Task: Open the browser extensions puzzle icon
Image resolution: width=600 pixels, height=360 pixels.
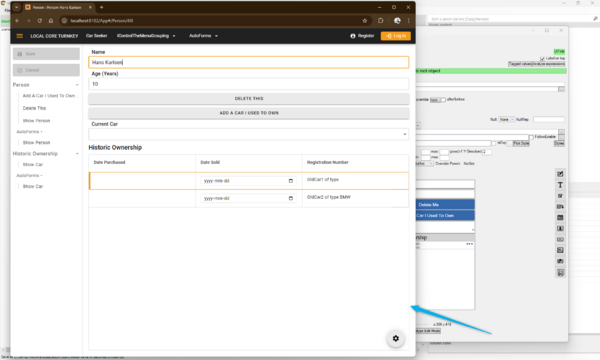Action: pyautogui.click(x=380, y=21)
